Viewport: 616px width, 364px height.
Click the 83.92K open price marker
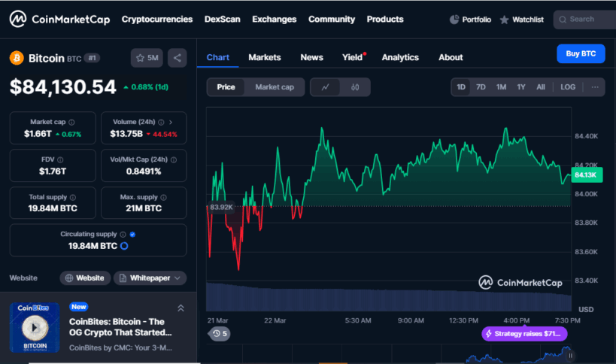click(221, 207)
